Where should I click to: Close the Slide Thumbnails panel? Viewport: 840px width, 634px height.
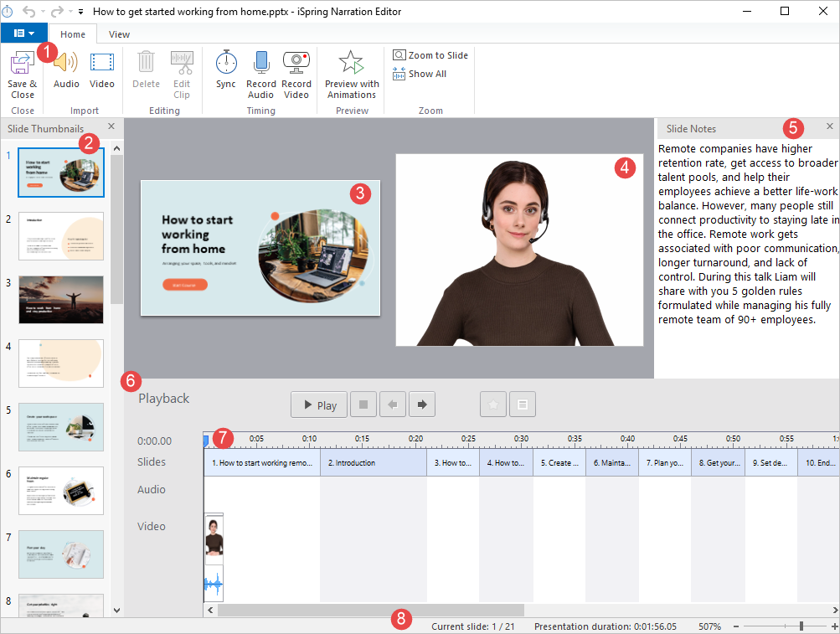tap(111, 126)
